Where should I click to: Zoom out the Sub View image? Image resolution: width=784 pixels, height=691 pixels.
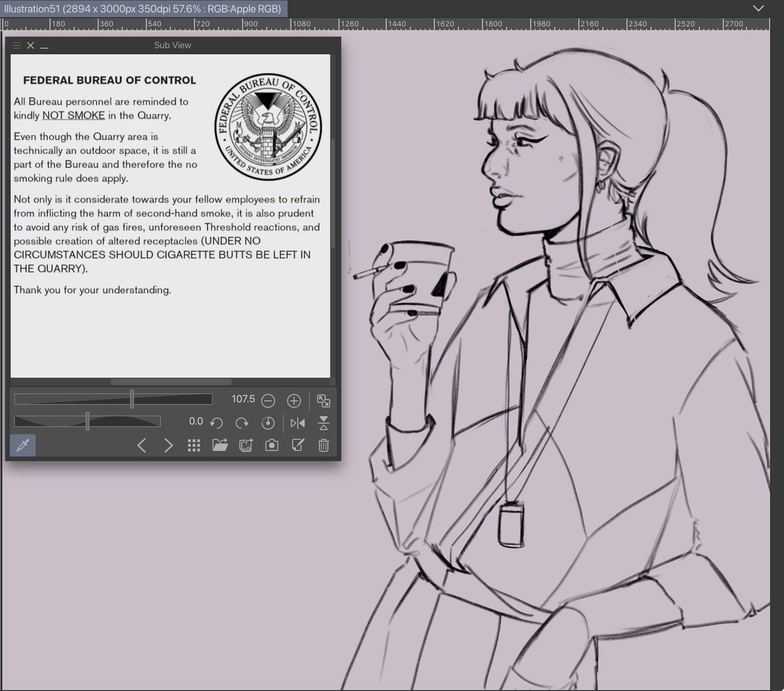[268, 401]
